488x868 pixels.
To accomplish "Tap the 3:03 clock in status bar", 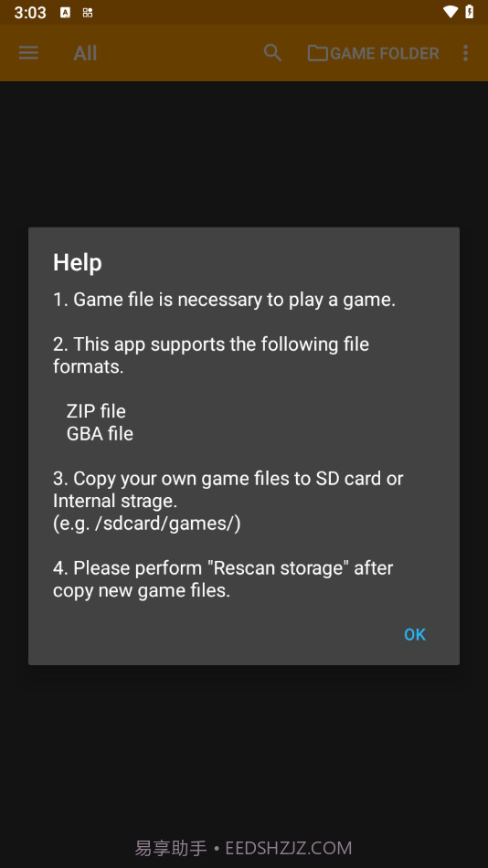I will 30,13.
